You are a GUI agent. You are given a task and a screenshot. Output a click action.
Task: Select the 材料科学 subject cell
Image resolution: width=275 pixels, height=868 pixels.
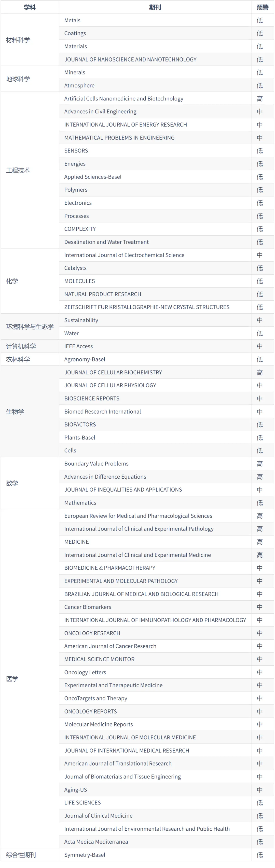(x=30, y=40)
